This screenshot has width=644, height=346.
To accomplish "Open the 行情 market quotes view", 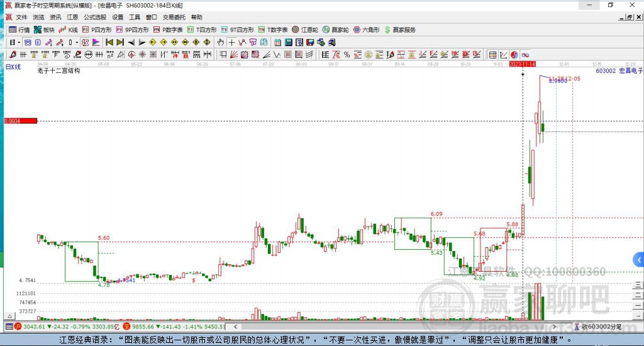I will (x=19, y=30).
